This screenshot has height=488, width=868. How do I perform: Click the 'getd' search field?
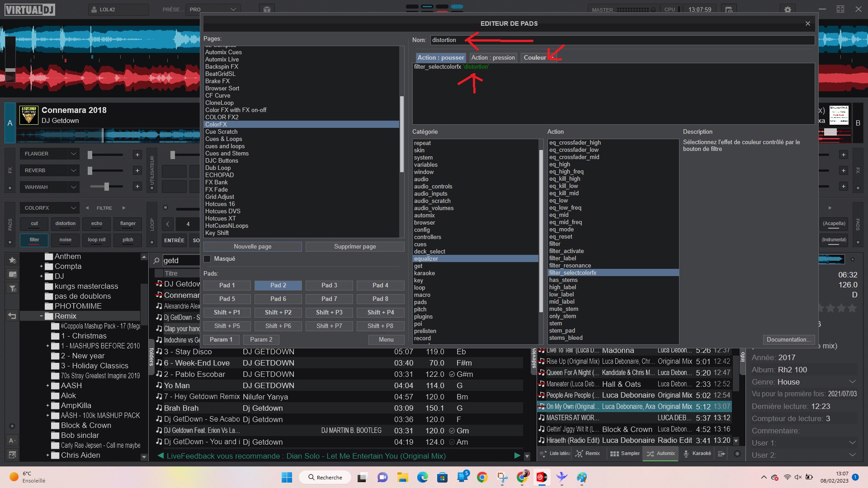[181, 261]
